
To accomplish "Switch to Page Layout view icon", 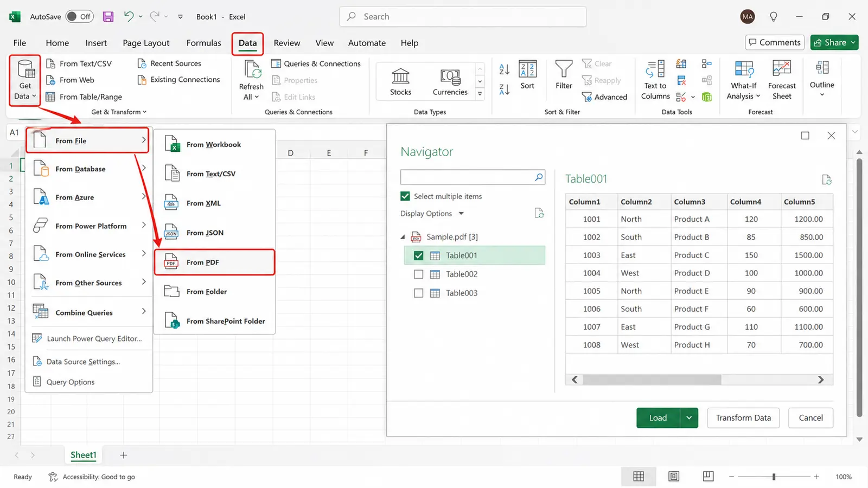I will click(x=674, y=476).
